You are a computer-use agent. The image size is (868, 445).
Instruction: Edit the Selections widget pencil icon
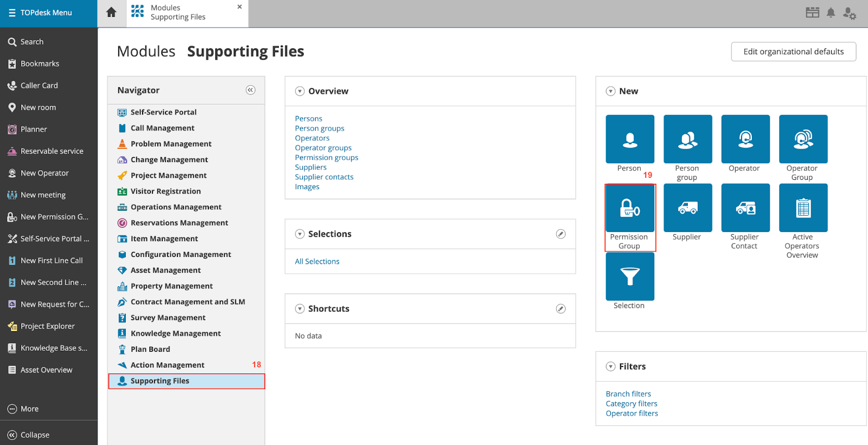[560, 234]
